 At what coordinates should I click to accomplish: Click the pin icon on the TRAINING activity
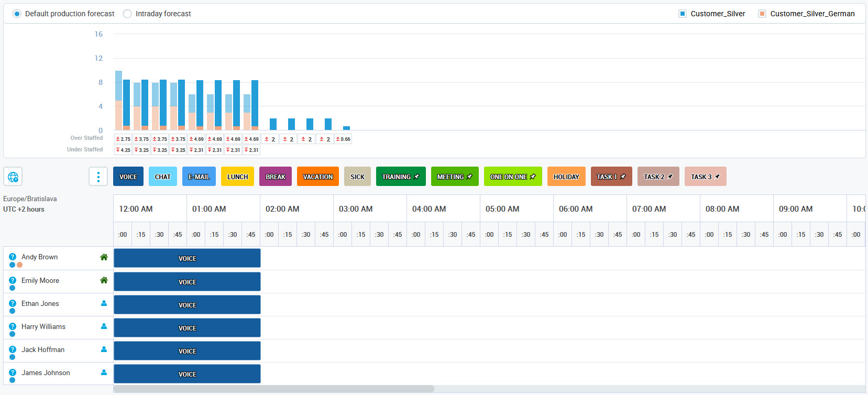point(417,177)
